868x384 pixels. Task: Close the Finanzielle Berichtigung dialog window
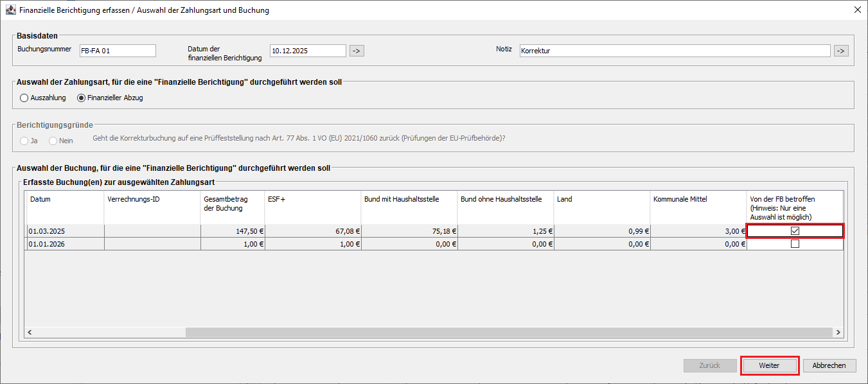point(857,10)
